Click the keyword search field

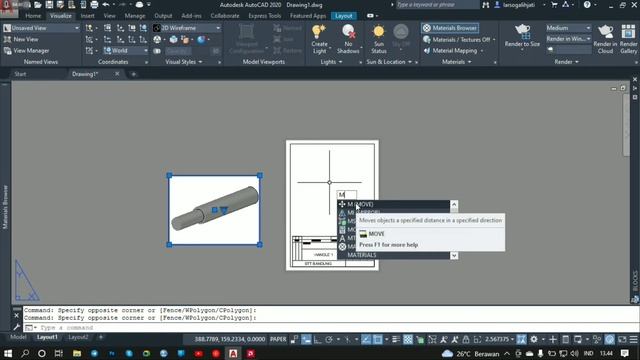click(x=437, y=5)
